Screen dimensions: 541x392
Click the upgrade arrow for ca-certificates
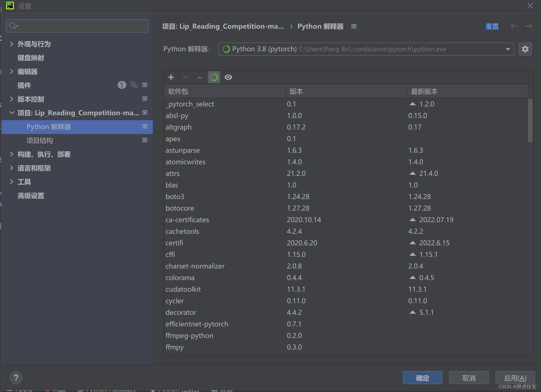coord(412,220)
